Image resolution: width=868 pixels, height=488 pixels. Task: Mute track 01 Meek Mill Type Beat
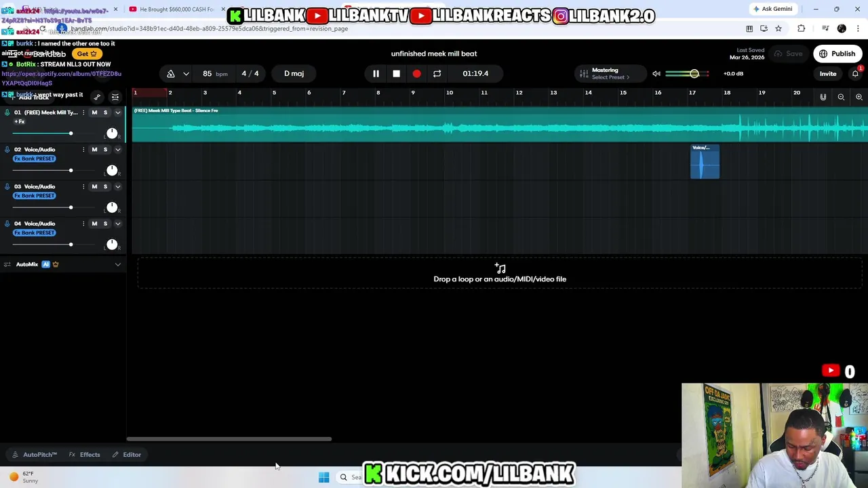[94, 113]
